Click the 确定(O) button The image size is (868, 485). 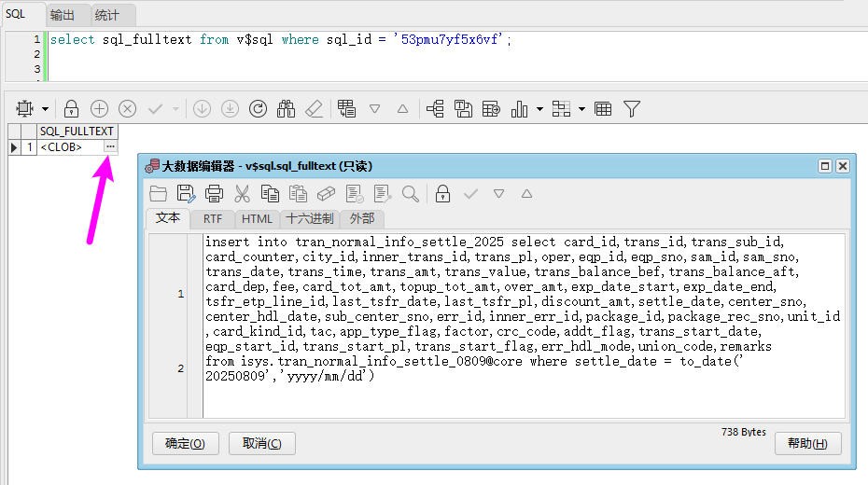(185, 443)
